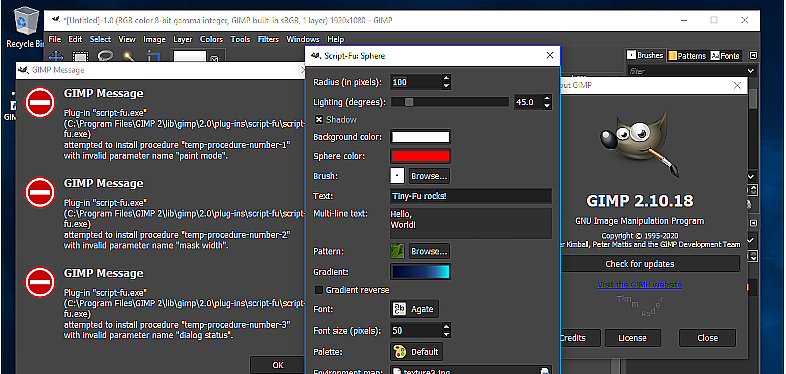Viewport: 786px width, 374px height.
Task: Switch to the Brushes tab
Action: click(x=646, y=56)
